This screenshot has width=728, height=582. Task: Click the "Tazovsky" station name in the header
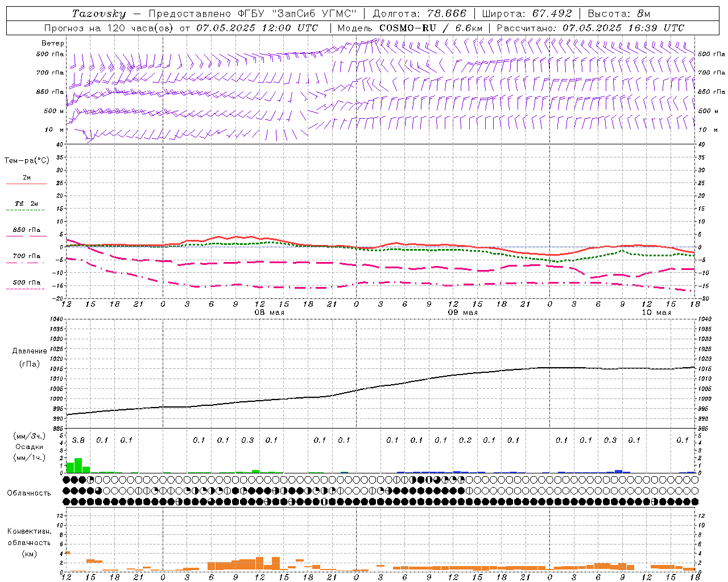click(99, 14)
